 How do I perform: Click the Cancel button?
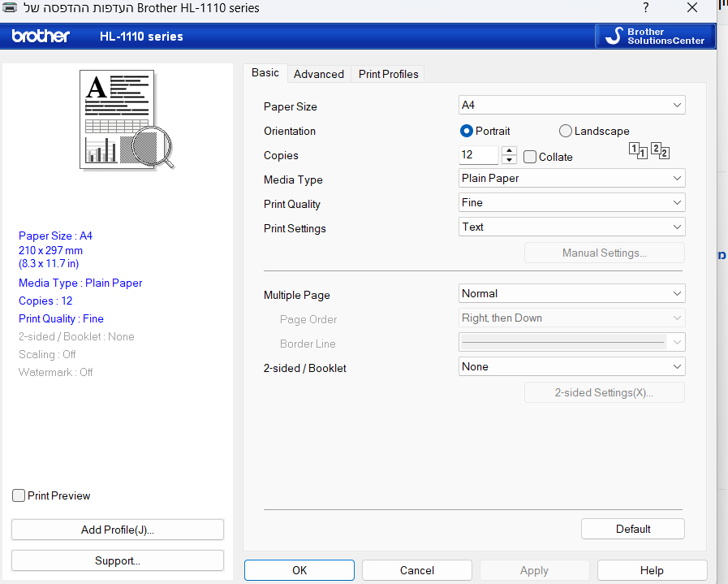(x=417, y=570)
